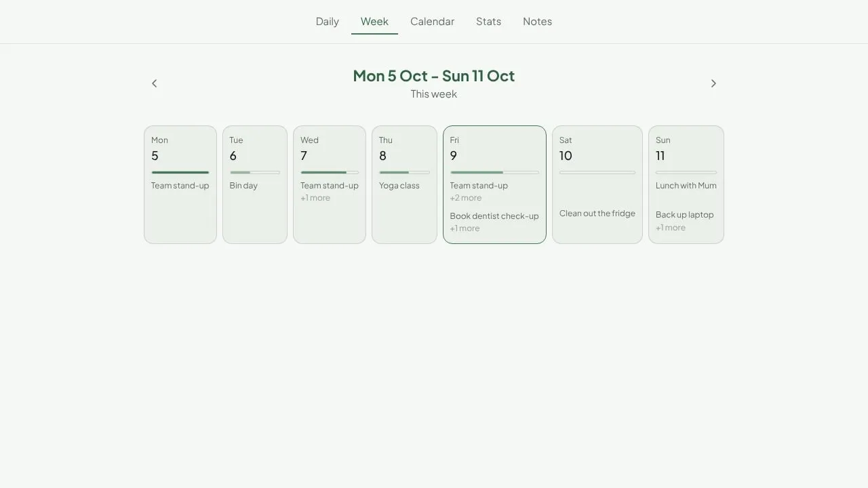Viewport: 868px width, 488px height.
Task: Expand +1 more under Book dentist check-up
Action: coord(465,228)
